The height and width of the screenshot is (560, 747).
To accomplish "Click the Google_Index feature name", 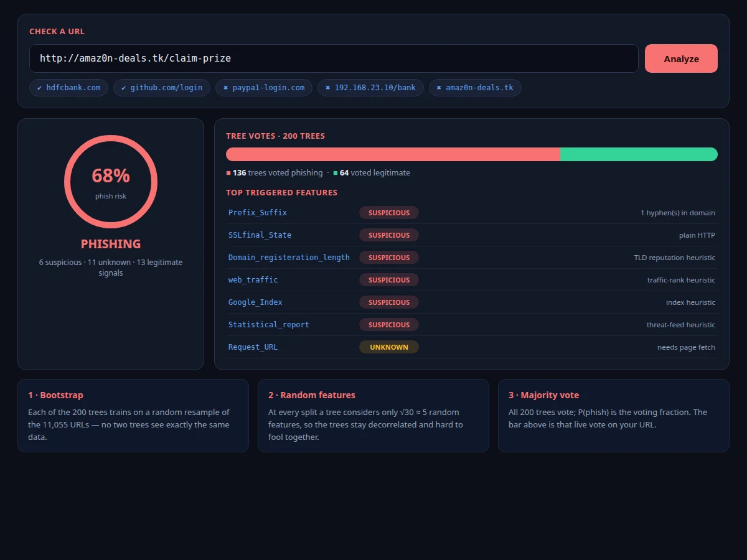I will pyautogui.click(x=255, y=302).
